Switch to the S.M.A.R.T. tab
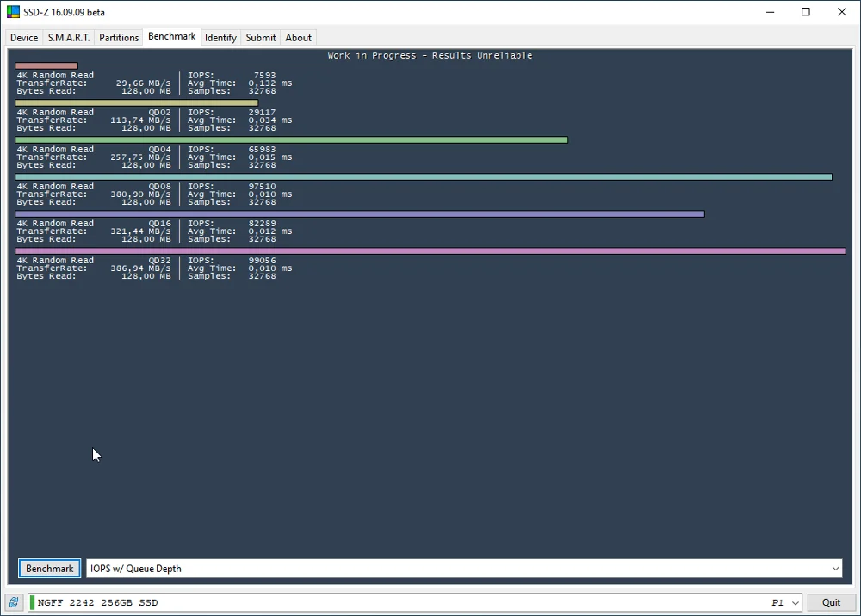Viewport: 861px width, 616px height. coord(69,37)
